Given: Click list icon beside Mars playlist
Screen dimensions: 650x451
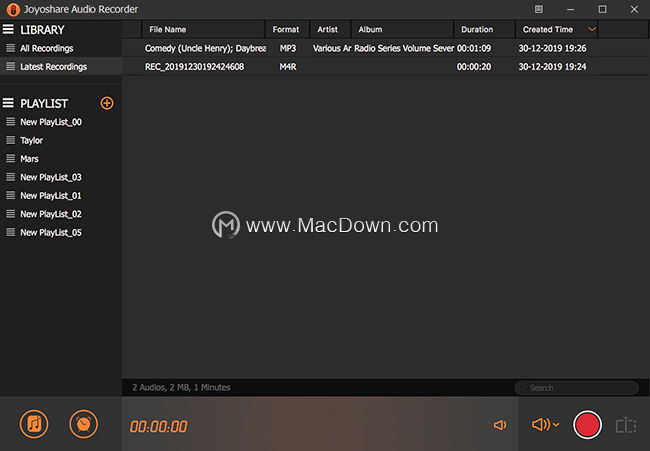Looking at the screenshot, I should click(11, 158).
